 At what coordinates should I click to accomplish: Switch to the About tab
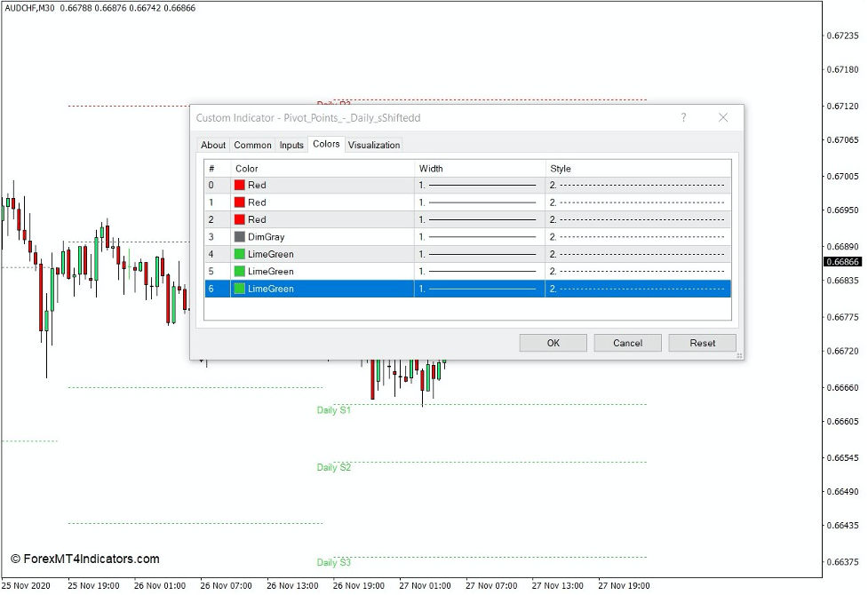click(213, 145)
